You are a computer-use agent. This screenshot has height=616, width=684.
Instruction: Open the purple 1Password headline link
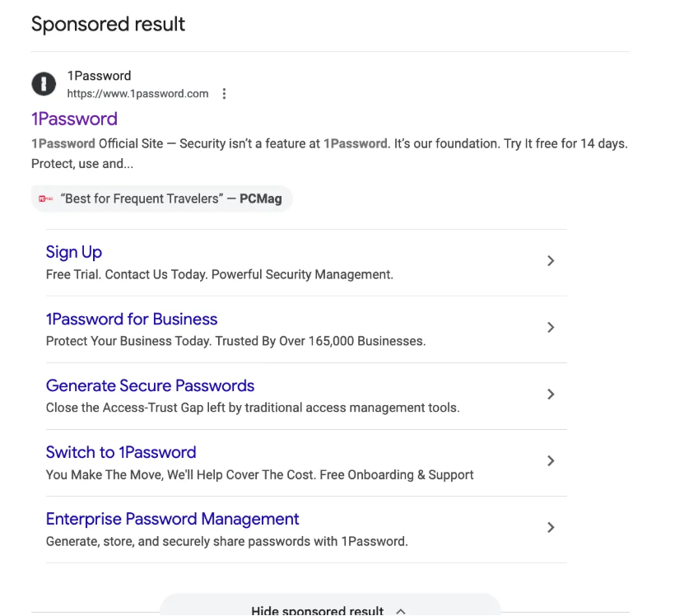coord(74,119)
